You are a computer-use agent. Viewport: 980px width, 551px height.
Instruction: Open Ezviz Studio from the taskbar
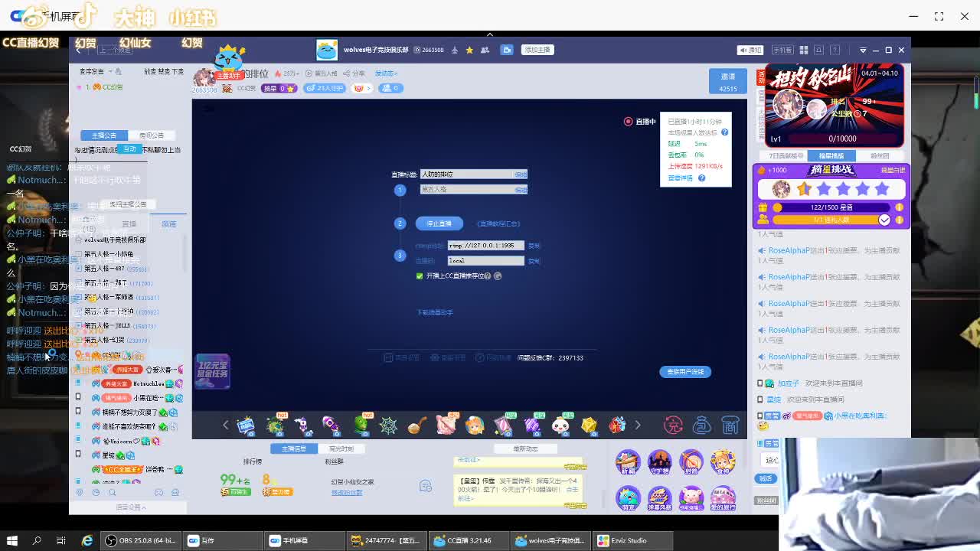633,540
